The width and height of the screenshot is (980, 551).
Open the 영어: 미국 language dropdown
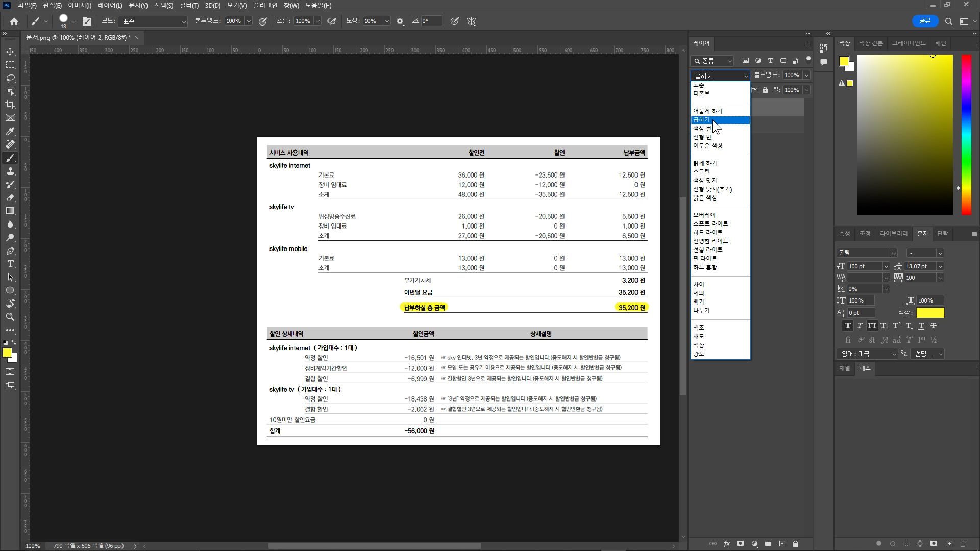(x=867, y=354)
